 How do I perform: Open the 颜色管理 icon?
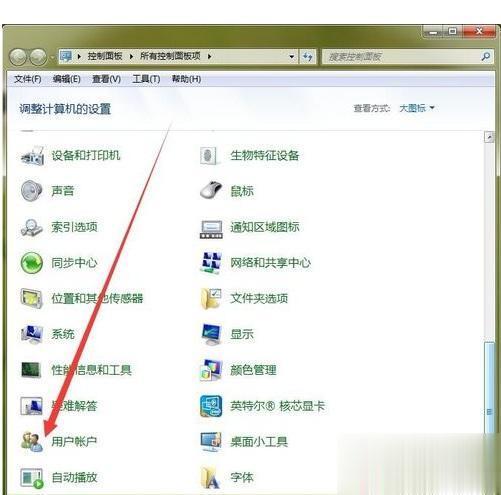[x=211, y=370]
